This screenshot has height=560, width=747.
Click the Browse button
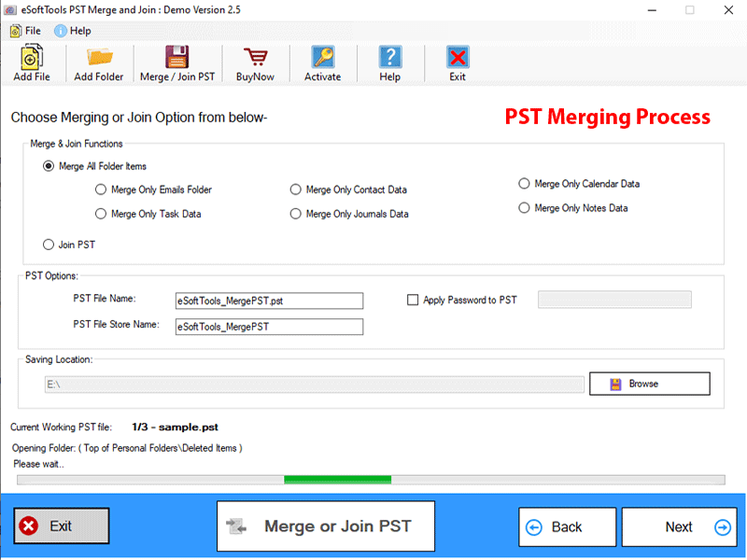(x=649, y=384)
